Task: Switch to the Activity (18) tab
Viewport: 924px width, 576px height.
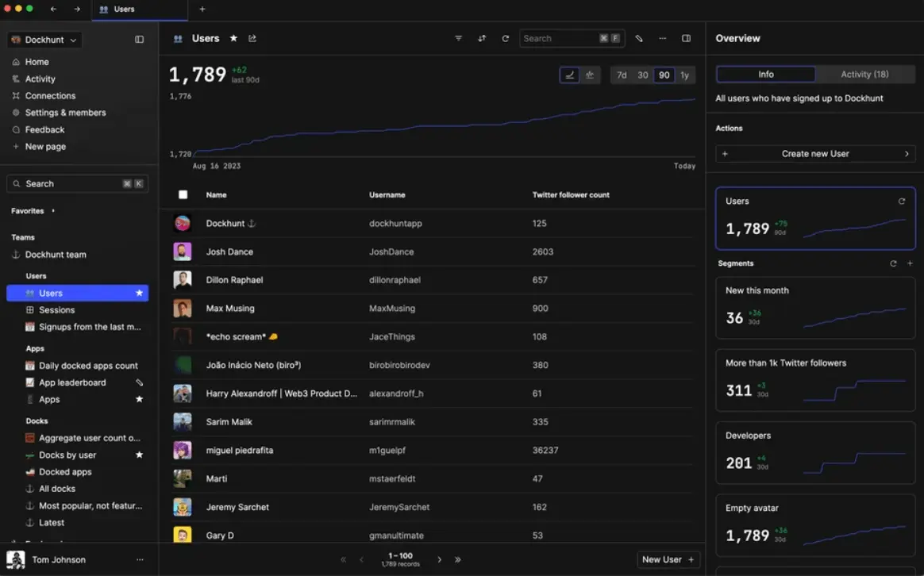Action: coord(864,75)
